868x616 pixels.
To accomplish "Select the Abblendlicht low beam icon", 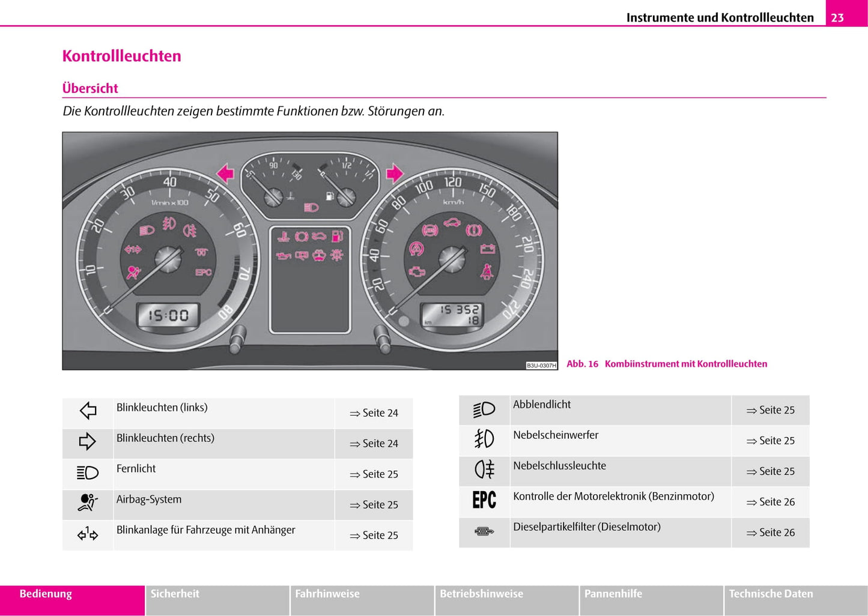I will tap(484, 409).
